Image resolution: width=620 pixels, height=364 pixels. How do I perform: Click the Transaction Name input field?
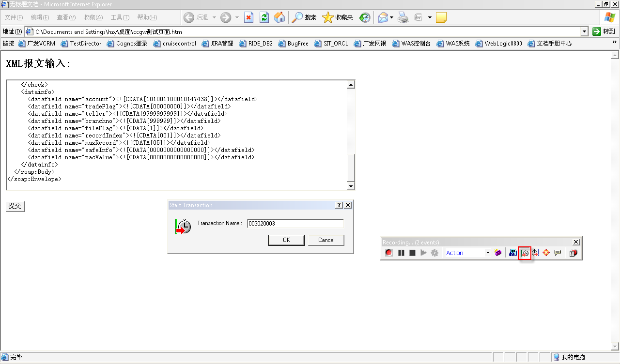295,224
